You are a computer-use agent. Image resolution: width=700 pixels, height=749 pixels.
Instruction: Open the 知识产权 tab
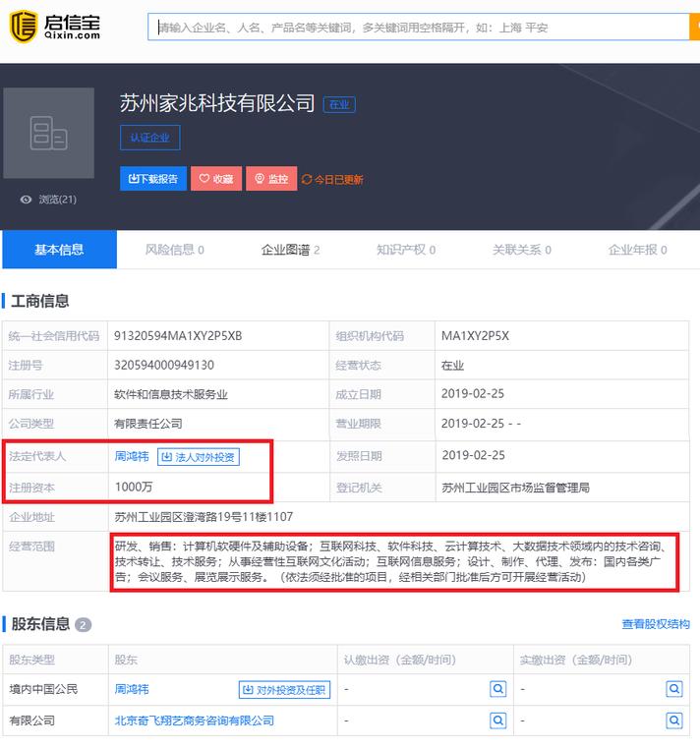pos(406,250)
